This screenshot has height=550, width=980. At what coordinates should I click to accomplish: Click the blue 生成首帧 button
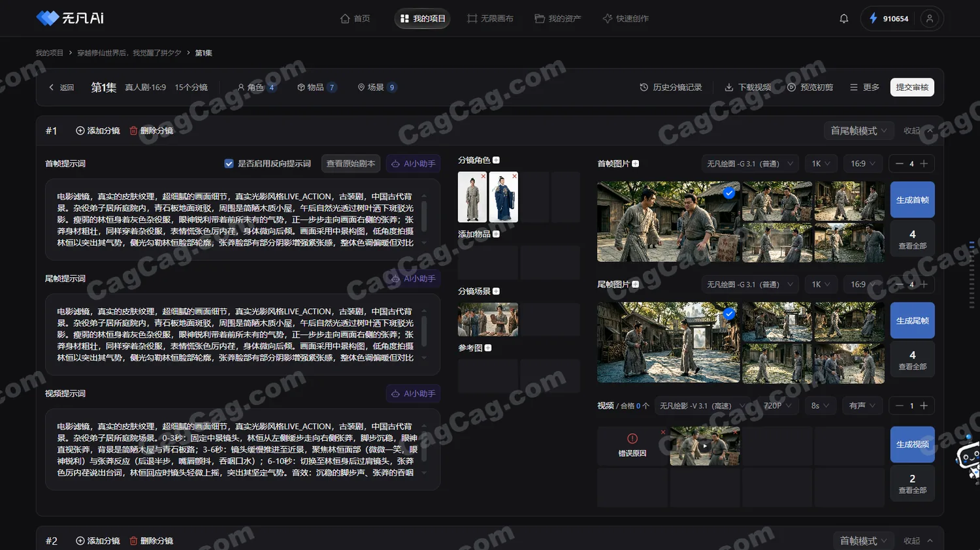(x=912, y=200)
